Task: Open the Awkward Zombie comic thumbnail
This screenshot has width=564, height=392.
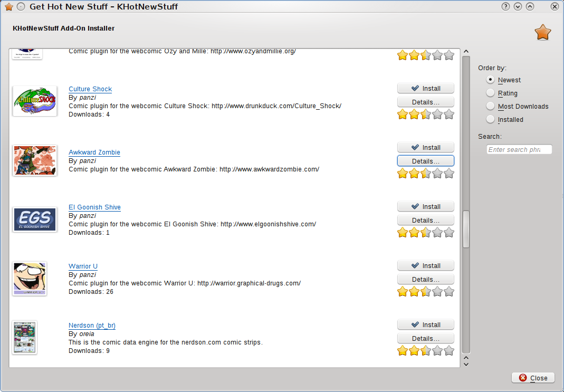Action: [34, 160]
